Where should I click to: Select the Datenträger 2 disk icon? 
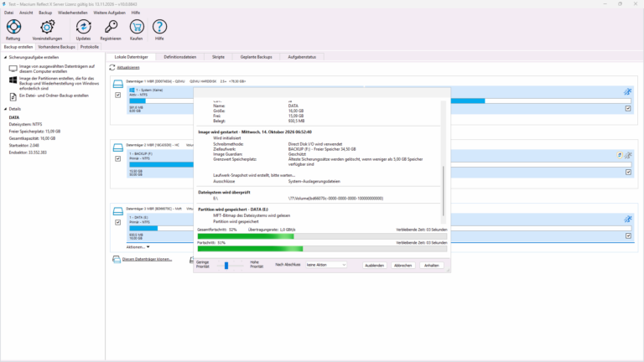[118, 147]
